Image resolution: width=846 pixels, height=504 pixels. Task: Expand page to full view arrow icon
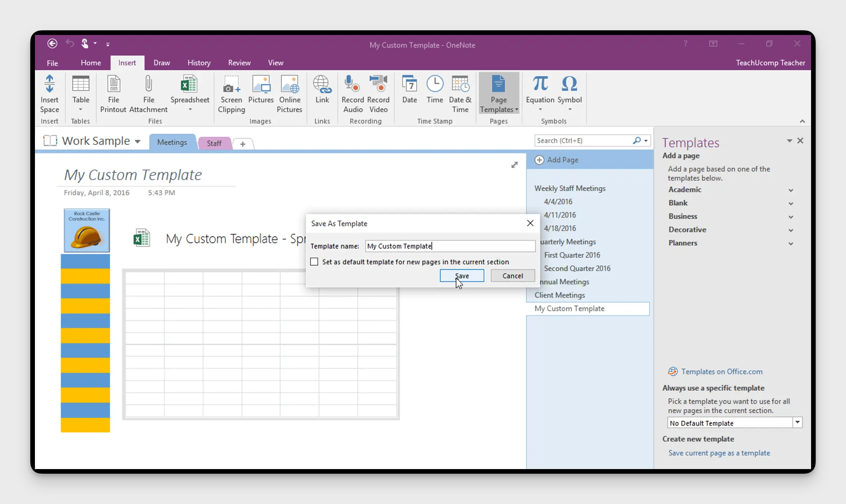click(x=514, y=165)
